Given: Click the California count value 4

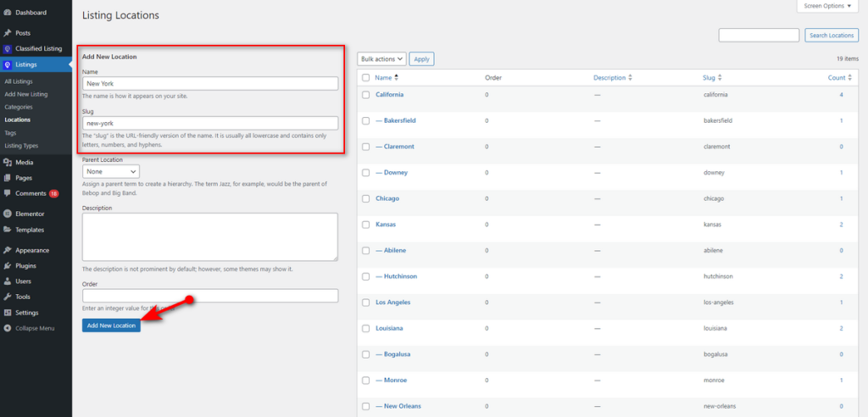Looking at the screenshot, I should point(841,95).
